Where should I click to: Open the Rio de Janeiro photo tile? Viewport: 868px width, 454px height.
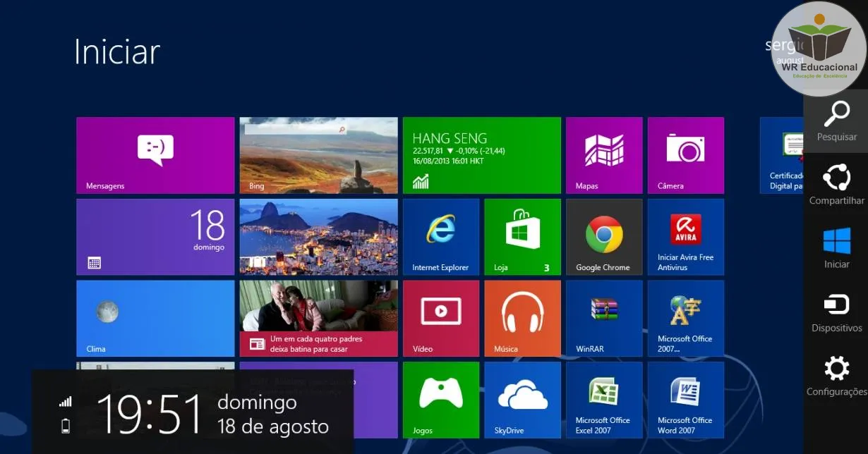click(x=318, y=237)
